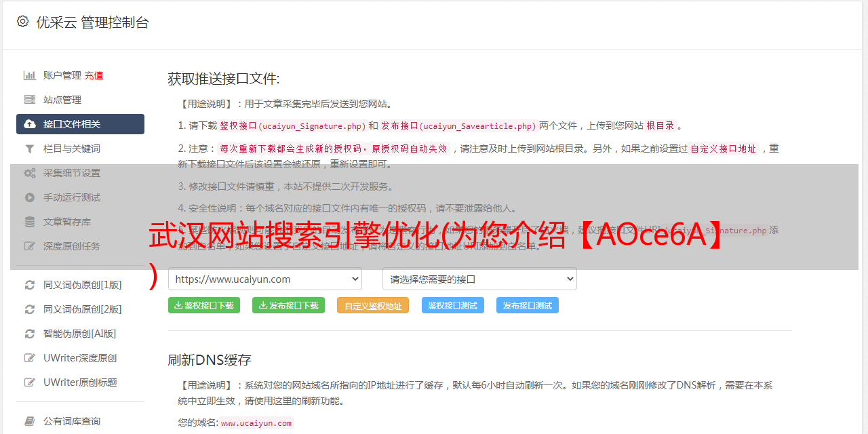Screen dimensions: 868x434
Task: Click the 鉴权接口(ucaiyun_Signature.php) code text
Action: tap(293, 125)
